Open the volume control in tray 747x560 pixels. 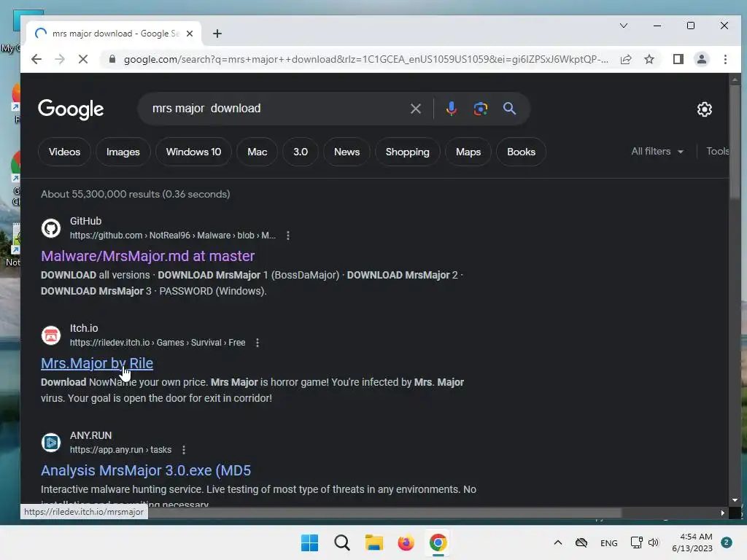point(654,542)
